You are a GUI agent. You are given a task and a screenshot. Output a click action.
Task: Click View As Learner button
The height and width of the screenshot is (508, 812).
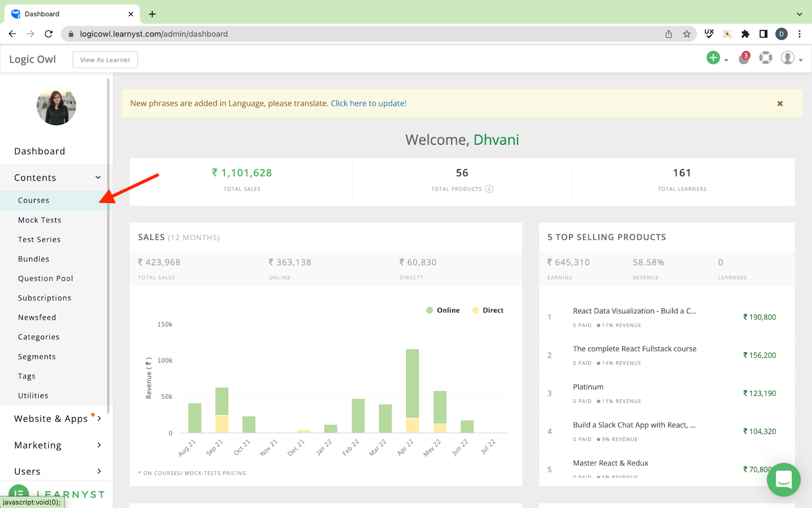click(x=105, y=59)
